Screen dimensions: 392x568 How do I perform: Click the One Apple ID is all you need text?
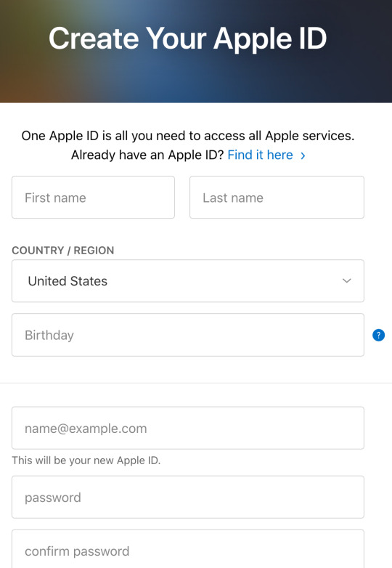click(x=188, y=136)
